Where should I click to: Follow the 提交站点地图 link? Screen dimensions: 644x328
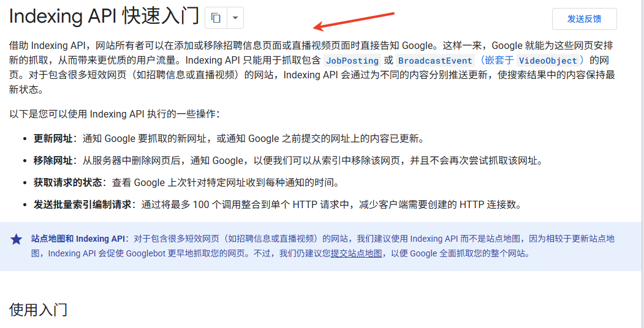click(357, 253)
